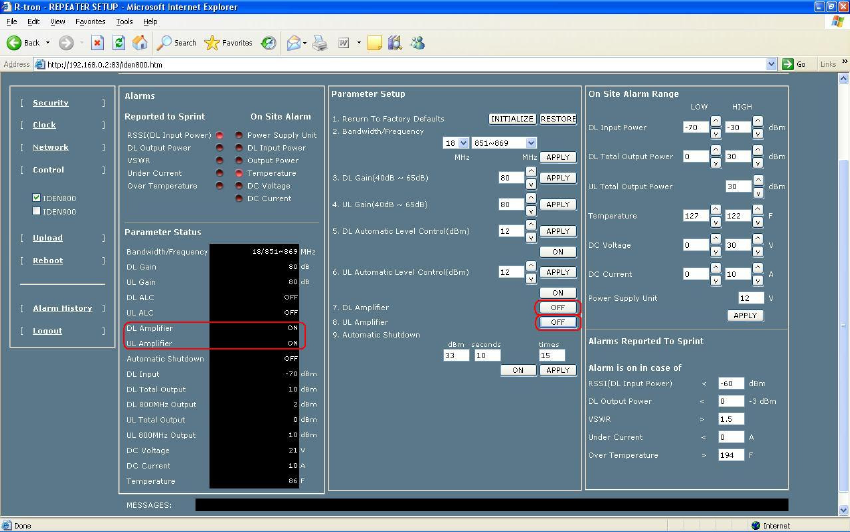
Task: Click the Over Temperature threshold field
Action: (731, 456)
